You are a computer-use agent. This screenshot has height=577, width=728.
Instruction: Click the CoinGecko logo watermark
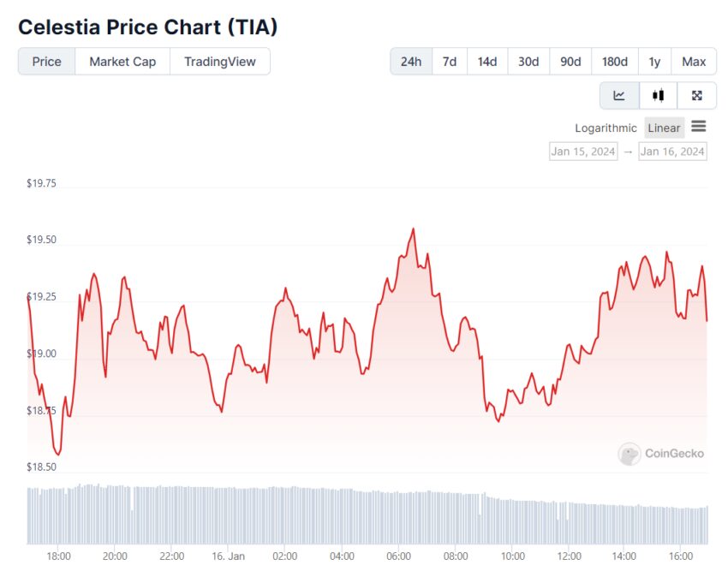click(661, 454)
